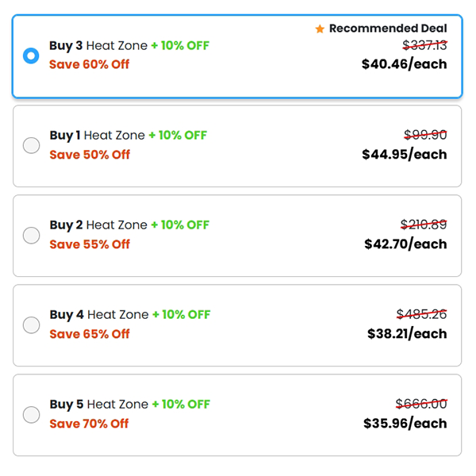476x476 pixels.
Task: Click the crossed-out $485.26 price
Action: [x=421, y=314]
